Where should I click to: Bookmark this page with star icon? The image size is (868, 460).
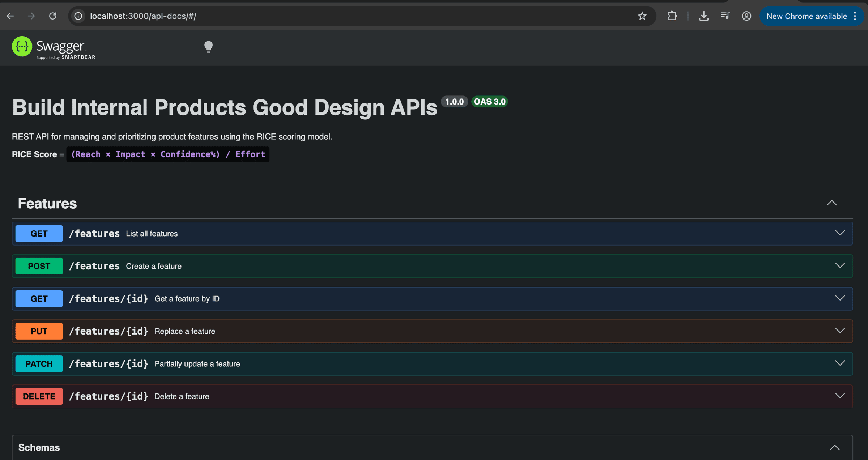[x=642, y=16]
